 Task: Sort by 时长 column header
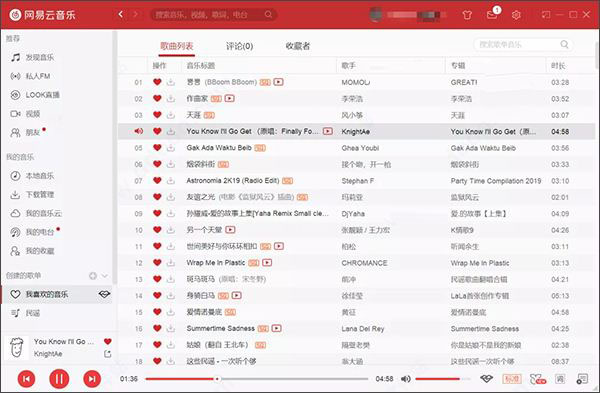pos(558,66)
